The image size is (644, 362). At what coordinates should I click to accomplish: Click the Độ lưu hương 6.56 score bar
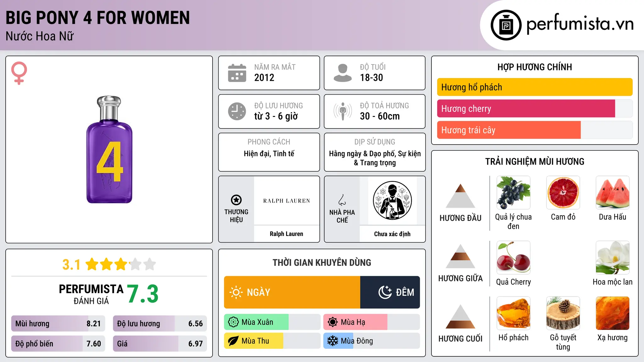(x=160, y=324)
